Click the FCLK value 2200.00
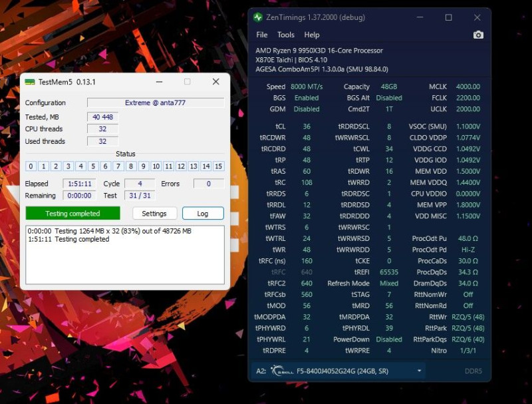Screen dimensions: 532x404 coord(468,98)
